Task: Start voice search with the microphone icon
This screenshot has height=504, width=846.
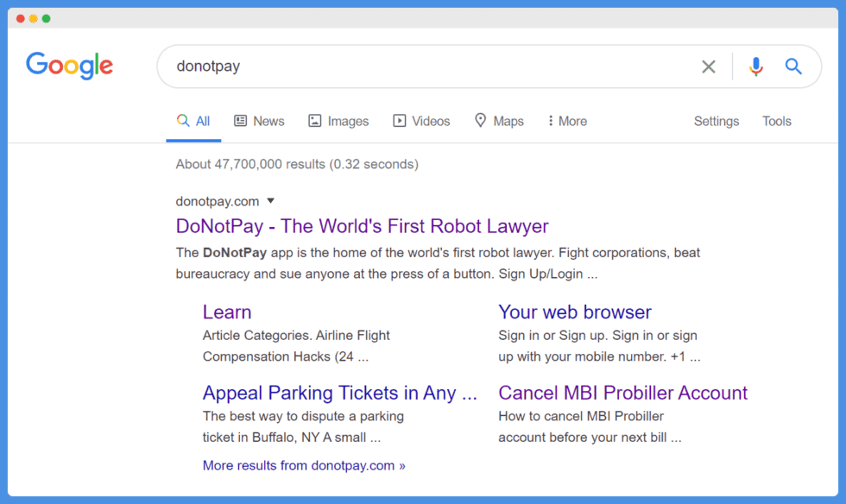Action: point(756,66)
